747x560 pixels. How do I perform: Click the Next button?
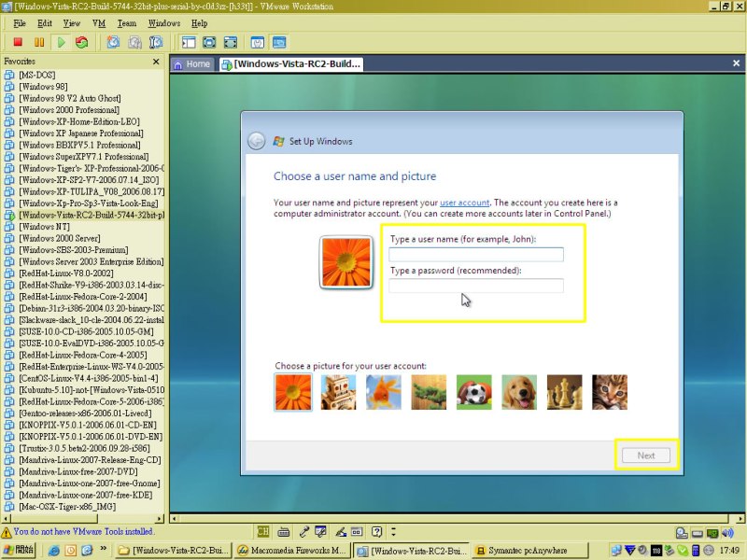coord(646,455)
